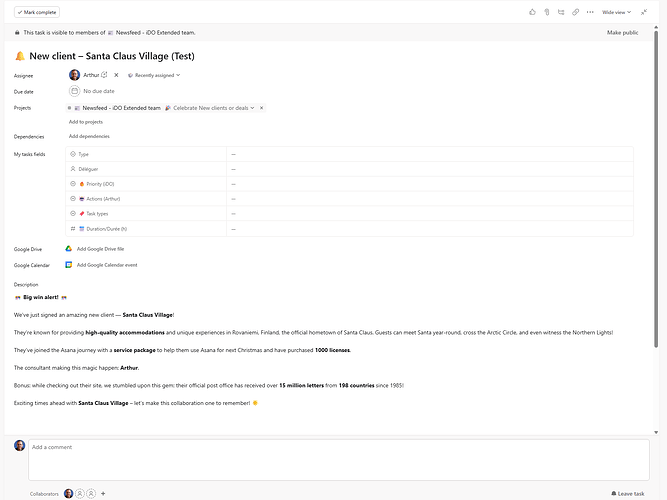Click the Big win alert! description line
The height and width of the screenshot is (500, 667).
point(41,297)
